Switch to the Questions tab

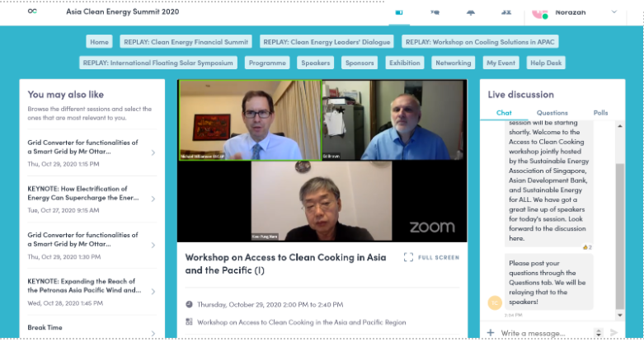(x=552, y=113)
